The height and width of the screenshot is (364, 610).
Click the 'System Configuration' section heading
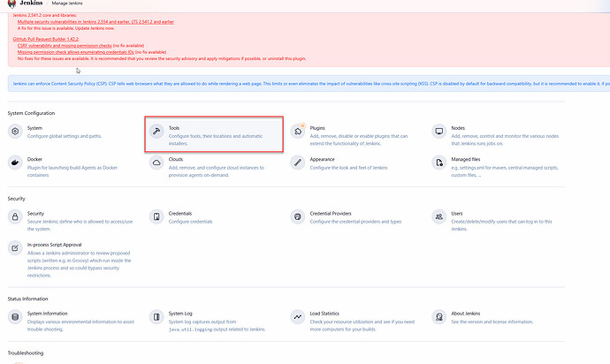tap(31, 113)
